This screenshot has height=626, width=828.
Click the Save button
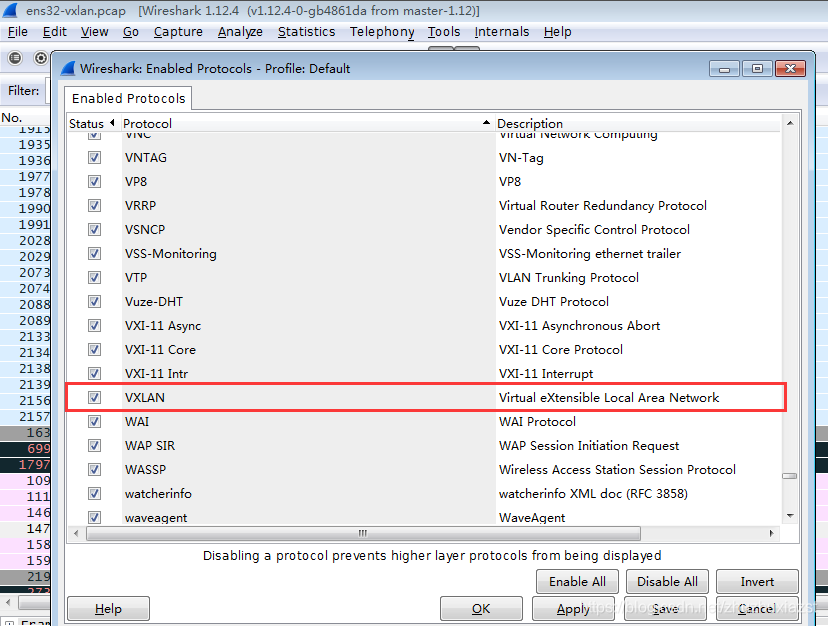tap(665, 609)
